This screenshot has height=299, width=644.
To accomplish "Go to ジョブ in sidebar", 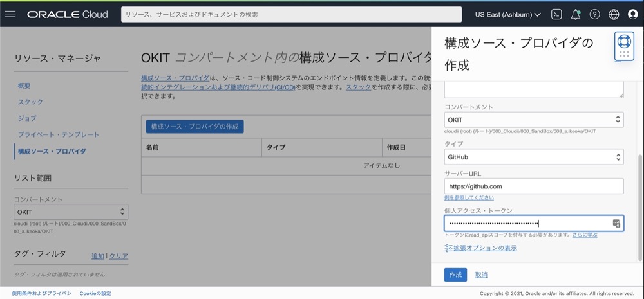I will [27, 118].
